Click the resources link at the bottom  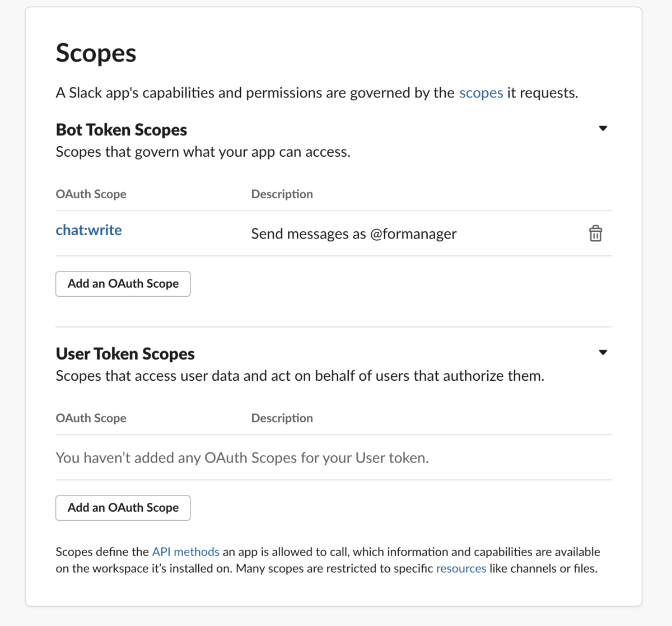pyautogui.click(x=461, y=568)
